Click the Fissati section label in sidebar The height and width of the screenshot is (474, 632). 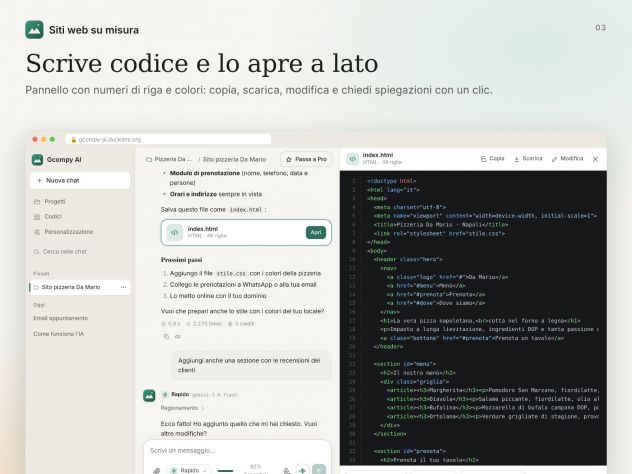41,273
